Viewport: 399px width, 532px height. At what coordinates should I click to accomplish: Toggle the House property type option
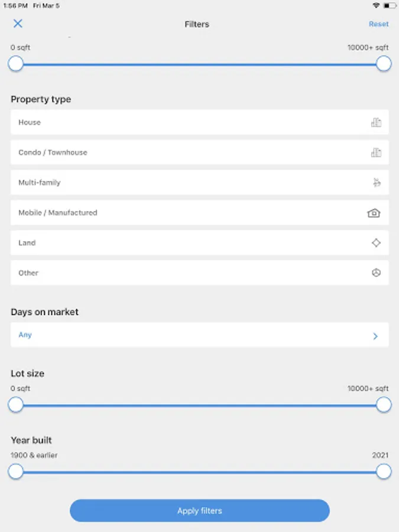click(x=177, y=122)
